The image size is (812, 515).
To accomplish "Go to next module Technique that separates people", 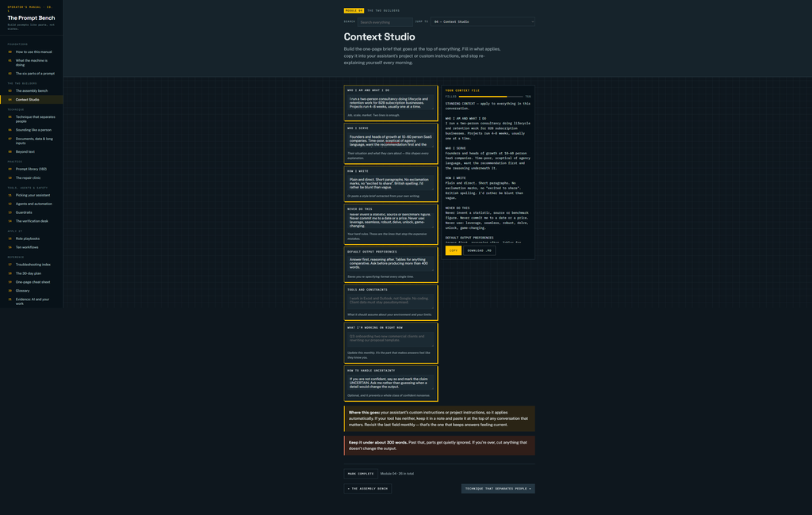I will click(498, 489).
